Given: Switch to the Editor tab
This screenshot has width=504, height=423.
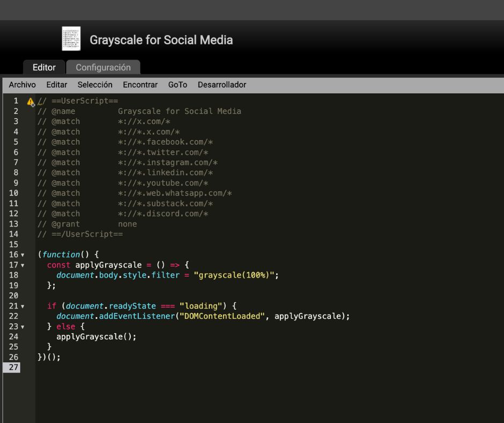Looking at the screenshot, I should [x=44, y=67].
